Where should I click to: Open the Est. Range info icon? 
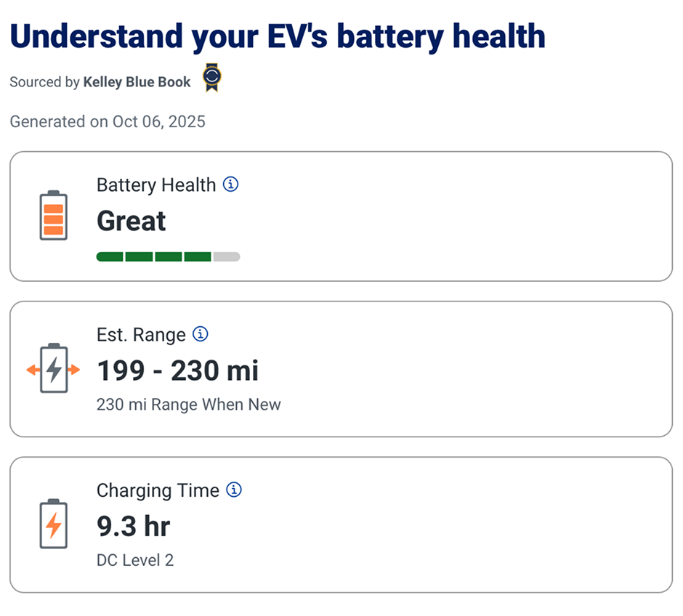click(201, 334)
